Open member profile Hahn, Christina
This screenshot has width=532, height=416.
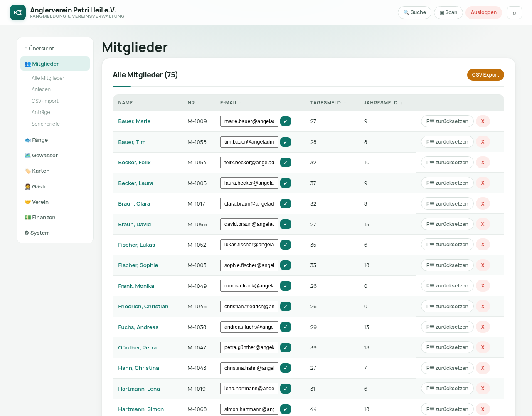[138, 368]
